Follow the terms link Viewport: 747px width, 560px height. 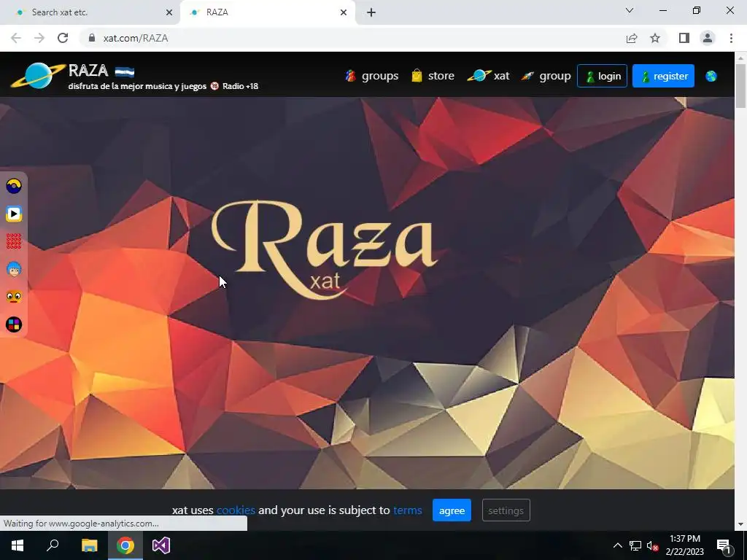[x=408, y=510]
